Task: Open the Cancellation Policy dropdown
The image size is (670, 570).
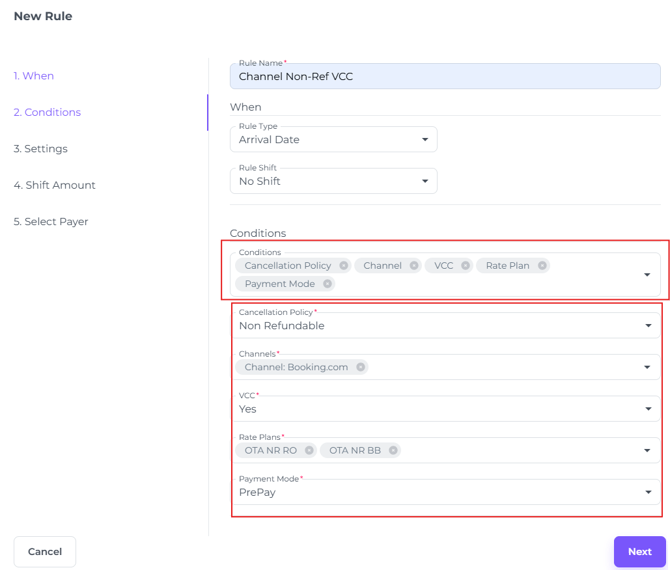Action: (445, 326)
